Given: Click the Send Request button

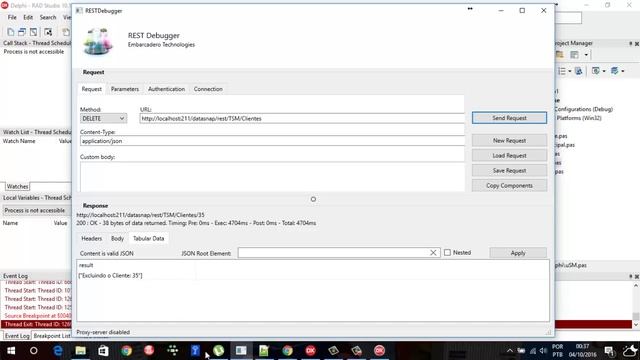Looking at the screenshot, I should point(509,118).
